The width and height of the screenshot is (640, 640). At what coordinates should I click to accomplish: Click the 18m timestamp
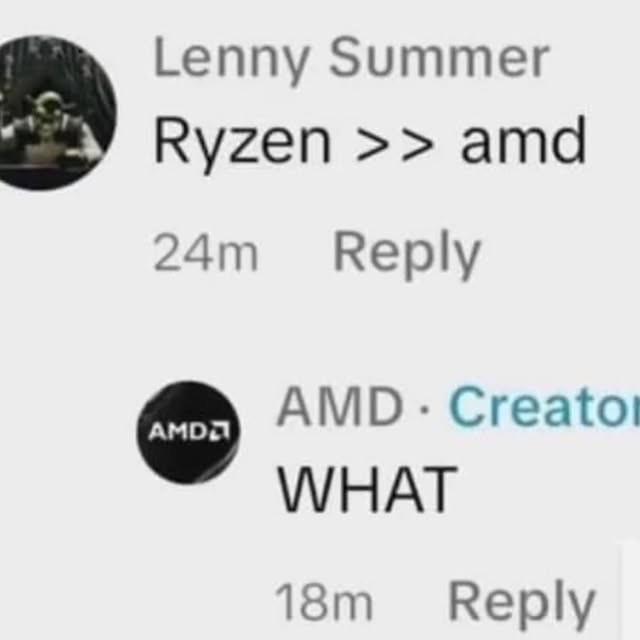324,603
